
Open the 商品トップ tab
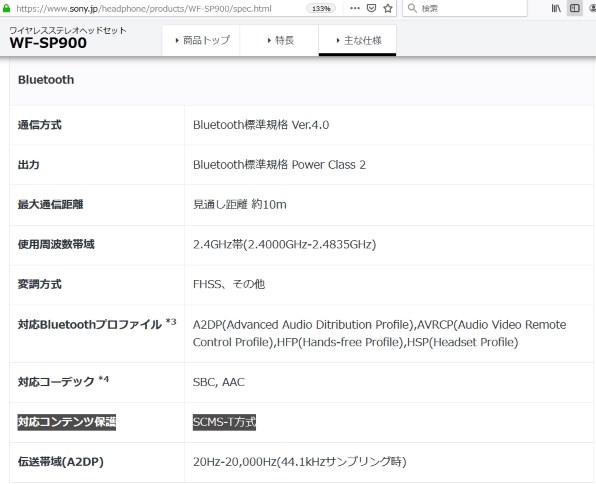click(x=201, y=40)
